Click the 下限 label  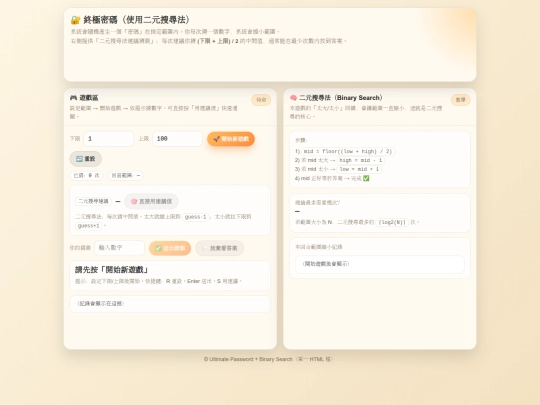point(75,139)
